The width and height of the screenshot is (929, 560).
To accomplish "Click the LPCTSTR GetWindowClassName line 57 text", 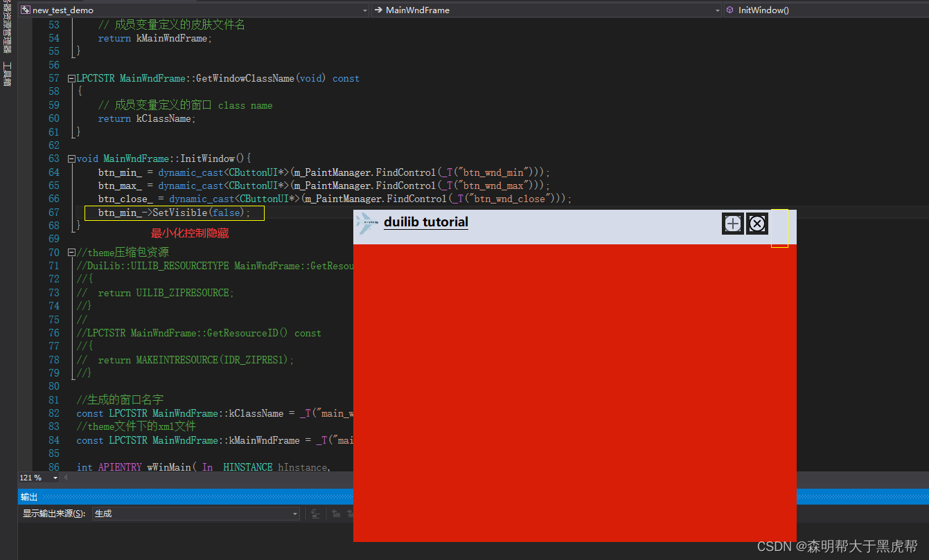I will (218, 79).
